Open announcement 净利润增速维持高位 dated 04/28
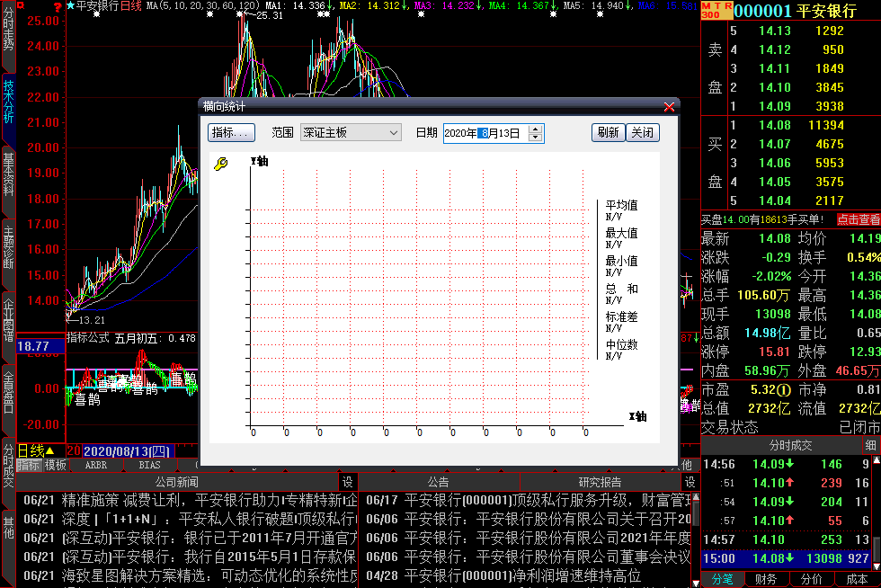The width and height of the screenshot is (881, 588). (504, 575)
